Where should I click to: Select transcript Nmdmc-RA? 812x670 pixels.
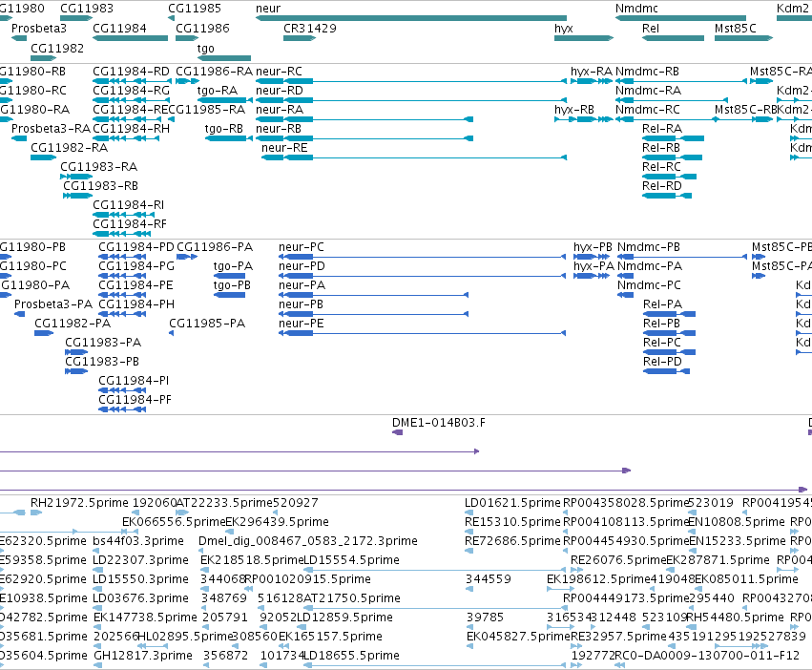648,90
